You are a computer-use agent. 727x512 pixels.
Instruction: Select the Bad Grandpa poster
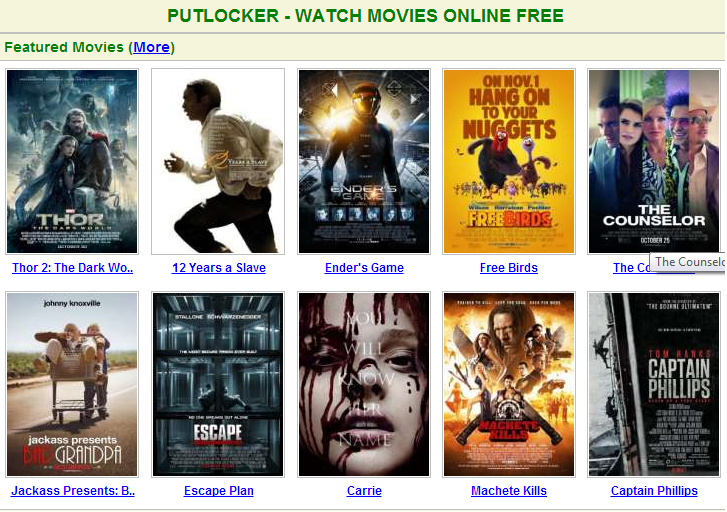tap(72, 384)
